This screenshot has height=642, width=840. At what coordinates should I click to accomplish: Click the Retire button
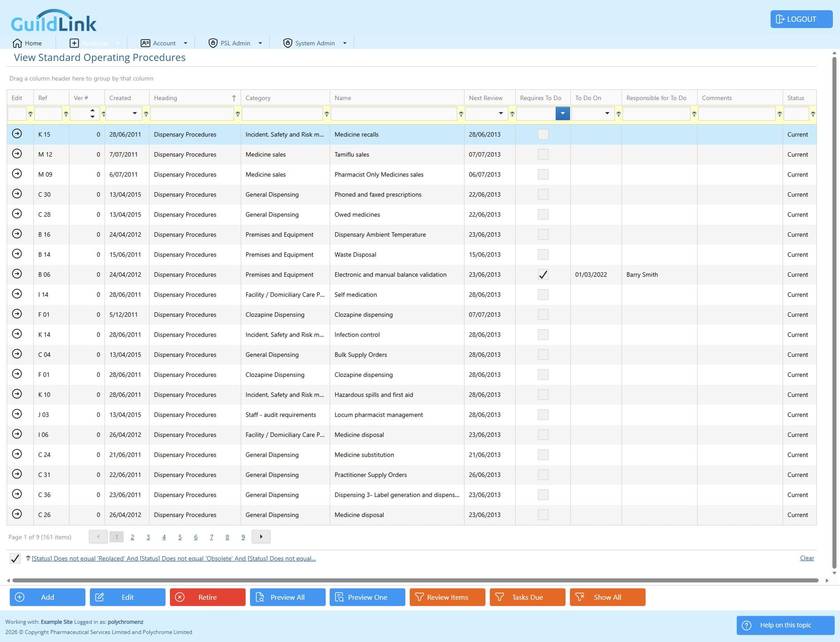(208, 597)
